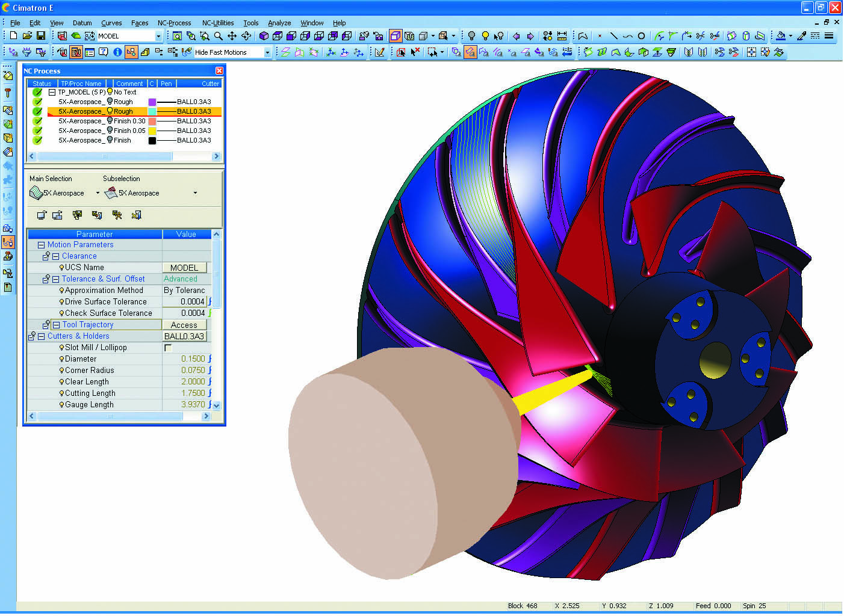The width and height of the screenshot is (844, 616).
Task: Toggle light bulb on TP_MODEL toolpath
Action: coord(110,92)
